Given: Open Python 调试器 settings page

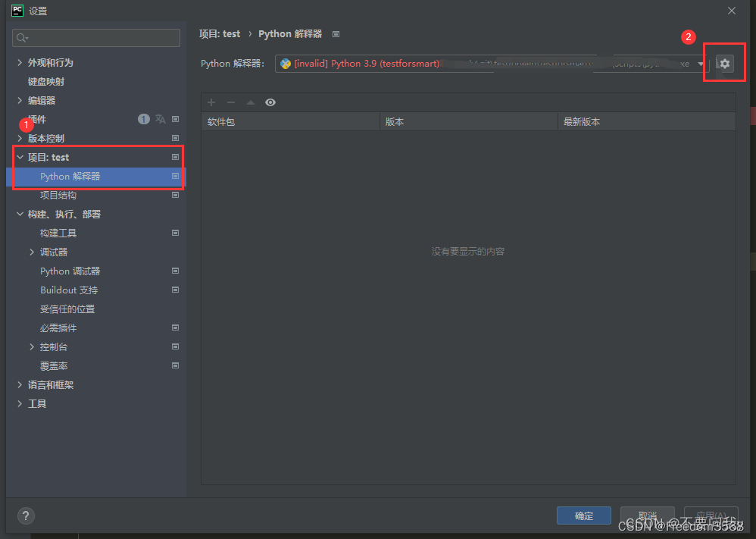Looking at the screenshot, I should point(70,271).
